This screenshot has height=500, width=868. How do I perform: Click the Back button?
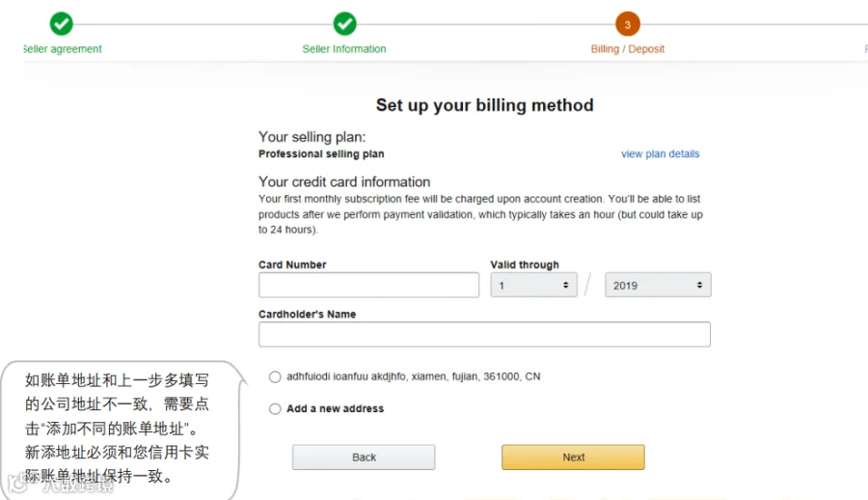coord(364,458)
